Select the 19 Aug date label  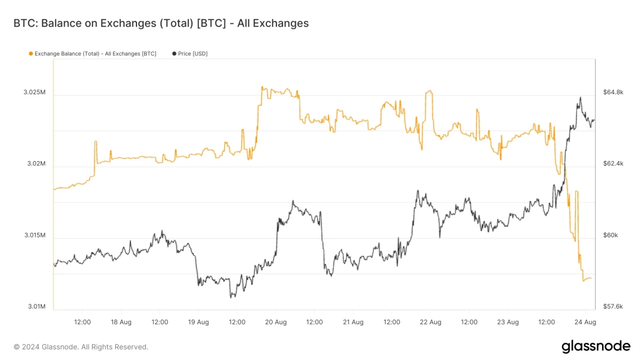point(198,322)
